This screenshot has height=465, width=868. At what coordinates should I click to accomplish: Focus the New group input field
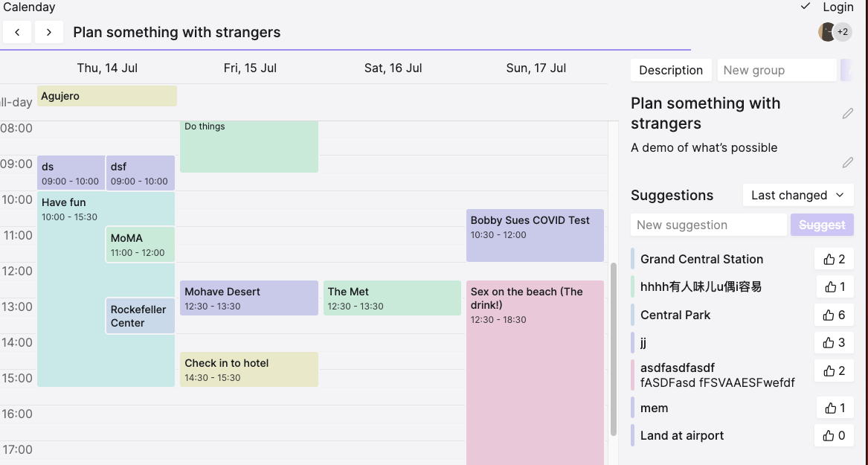[776, 70]
